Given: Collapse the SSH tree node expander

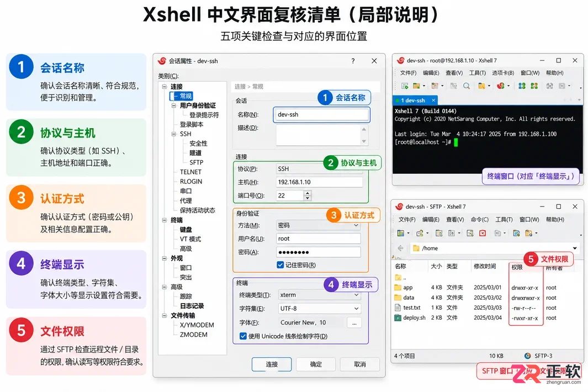Looking at the screenshot, I should (x=173, y=134).
